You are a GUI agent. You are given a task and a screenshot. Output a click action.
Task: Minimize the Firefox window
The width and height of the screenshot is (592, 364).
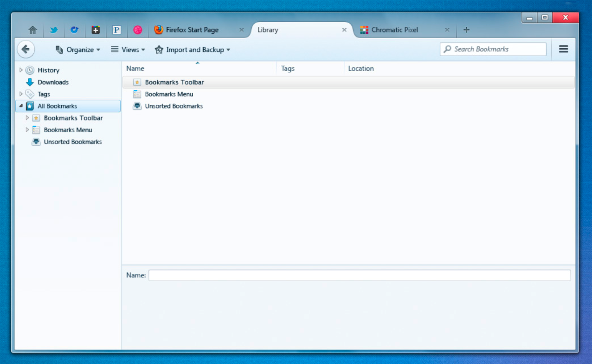pos(529,18)
